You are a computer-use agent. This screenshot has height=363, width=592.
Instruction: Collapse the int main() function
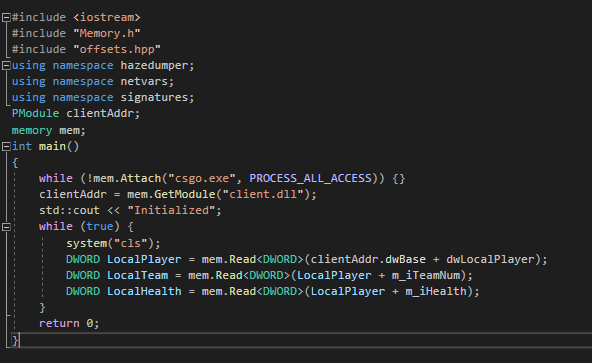tap(6, 146)
